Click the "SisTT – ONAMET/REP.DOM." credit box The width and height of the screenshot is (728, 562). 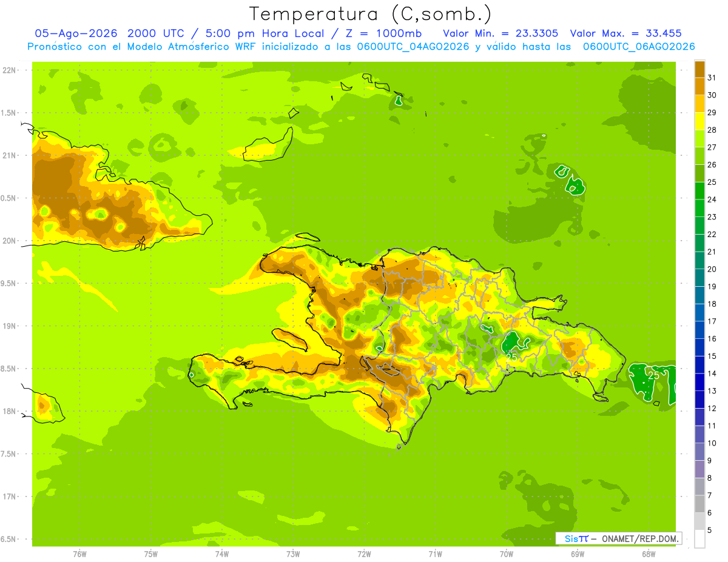coord(619,538)
